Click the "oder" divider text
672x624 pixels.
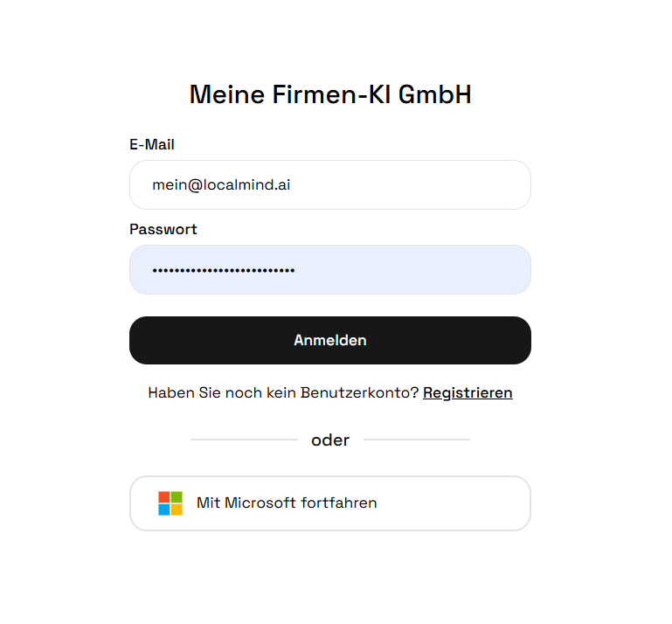(x=330, y=440)
